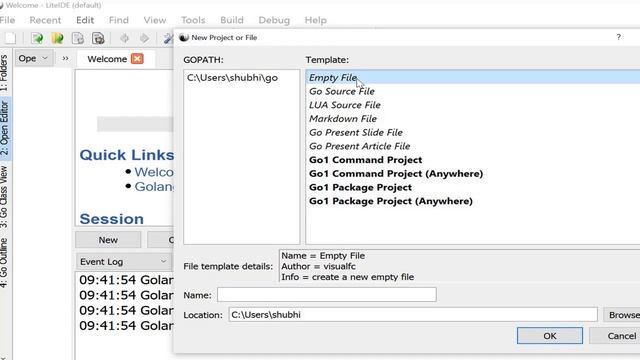Image resolution: width=640 pixels, height=360 pixels.
Task: Click the Save All toolbar icon
Action: (x=98, y=38)
